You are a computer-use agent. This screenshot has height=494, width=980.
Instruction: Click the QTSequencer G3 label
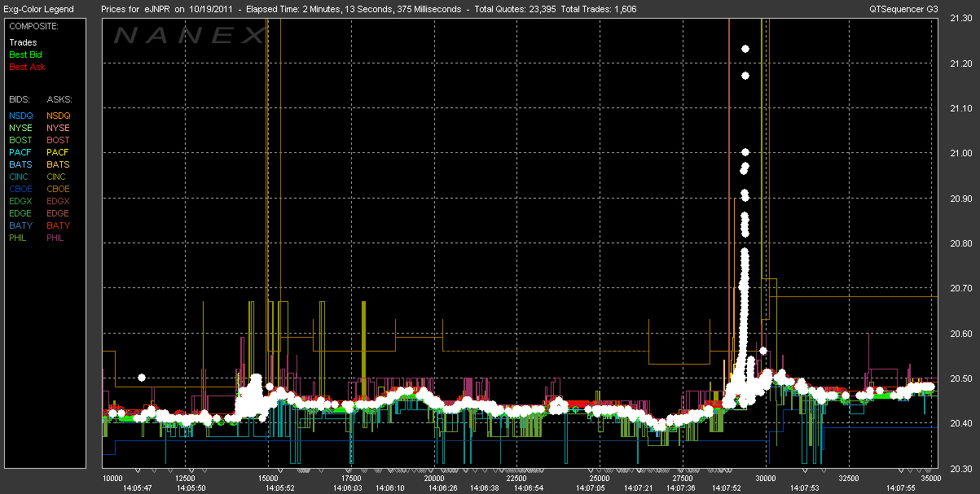pos(903,9)
